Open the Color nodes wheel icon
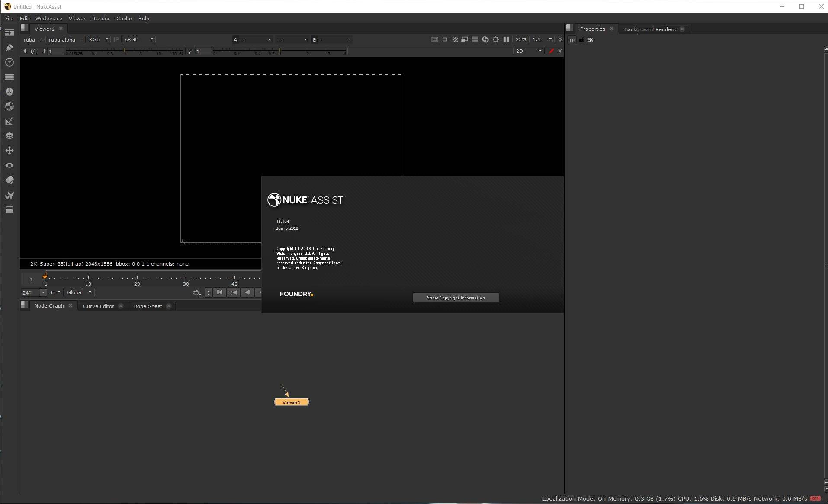 pyautogui.click(x=10, y=92)
